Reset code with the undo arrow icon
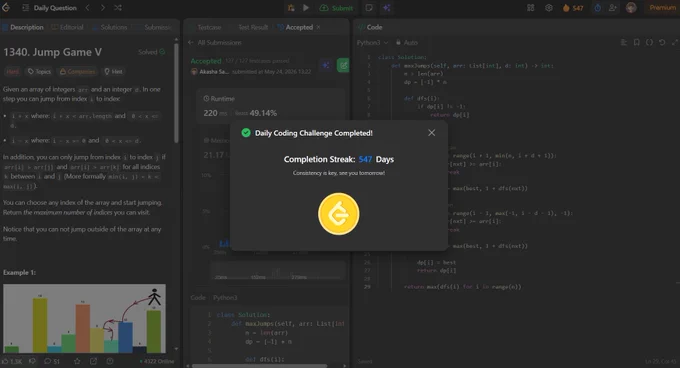Image resolution: width=680 pixels, height=368 pixels. coord(662,42)
